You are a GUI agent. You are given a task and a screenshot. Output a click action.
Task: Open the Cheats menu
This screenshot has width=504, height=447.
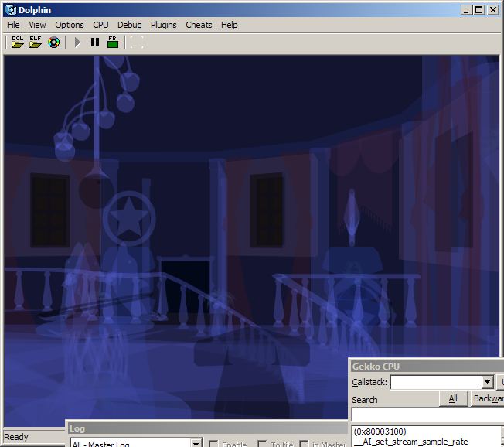pos(199,25)
